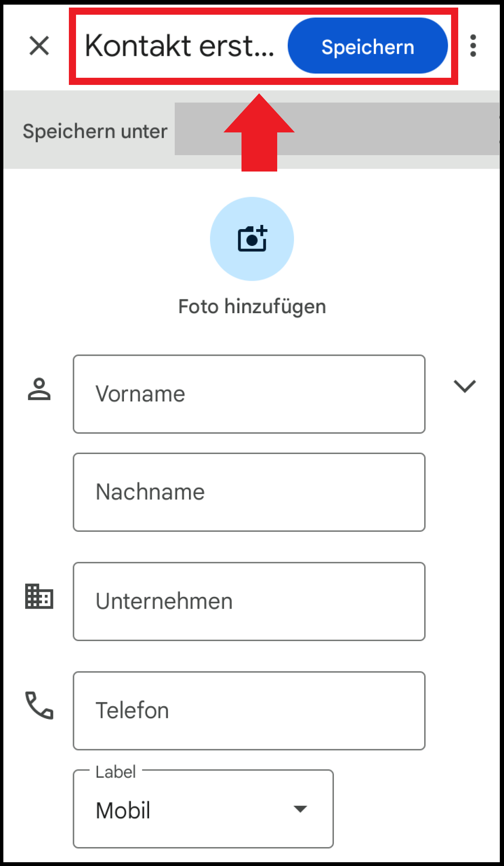Select the Unternehmen input field
504x866 pixels.
[249, 602]
